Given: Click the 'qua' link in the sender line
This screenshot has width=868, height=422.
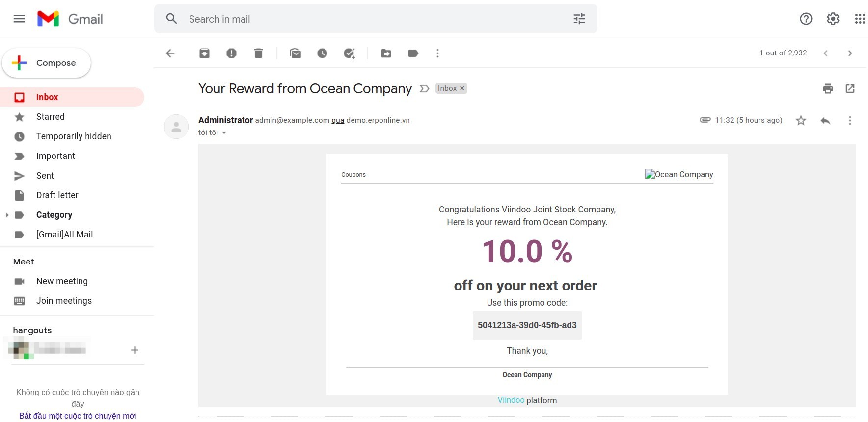Looking at the screenshot, I should click(x=338, y=120).
